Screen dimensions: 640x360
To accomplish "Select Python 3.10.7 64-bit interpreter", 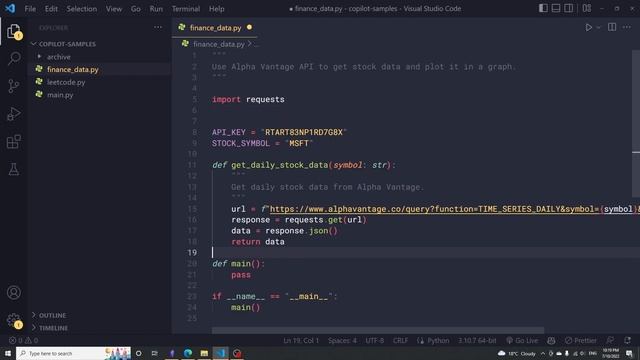I will (477, 340).
